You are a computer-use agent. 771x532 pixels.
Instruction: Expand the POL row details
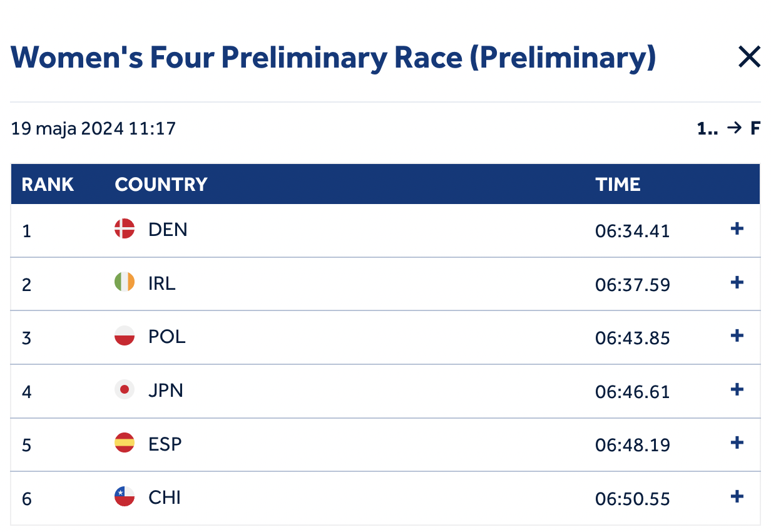737,336
